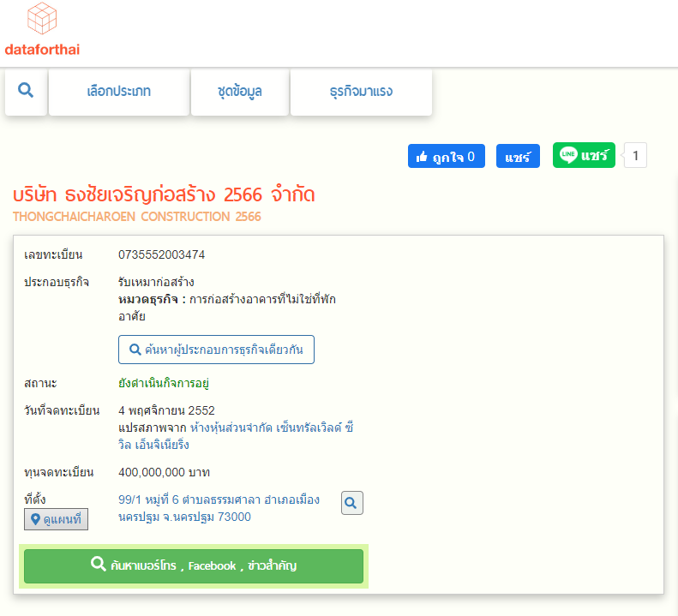The width and height of the screenshot is (678, 616).
Task: Open the 99/1 หมู่ที่ 6 address link
Action: click(x=218, y=508)
